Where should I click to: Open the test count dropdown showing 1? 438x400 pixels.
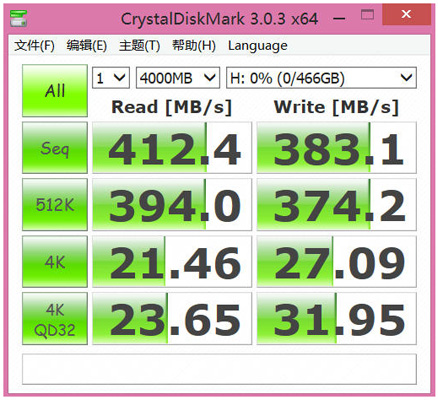(111, 78)
